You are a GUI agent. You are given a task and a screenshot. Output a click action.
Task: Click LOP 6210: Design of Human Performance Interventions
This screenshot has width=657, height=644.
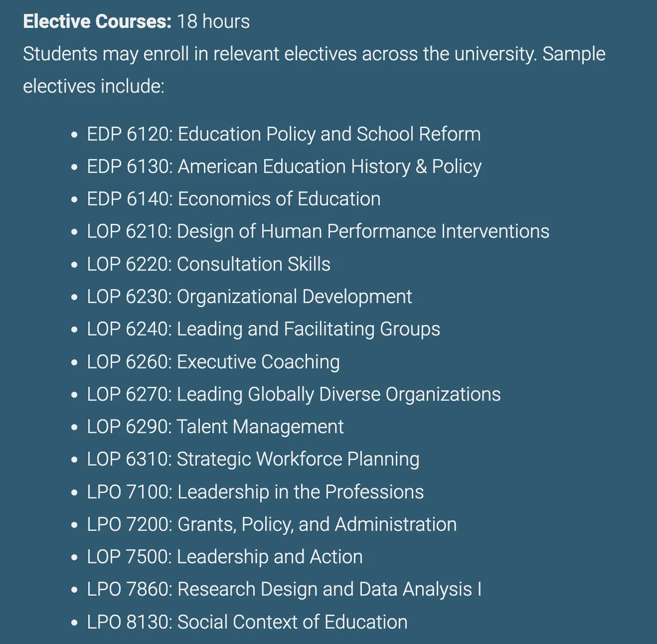(318, 231)
